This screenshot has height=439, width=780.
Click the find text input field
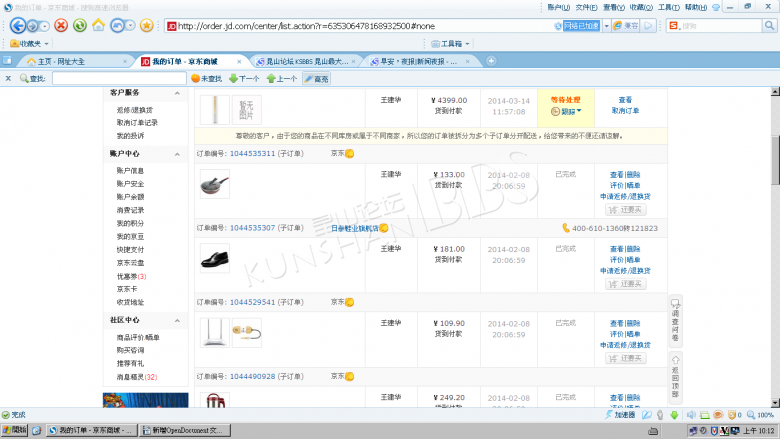click(x=119, y=79)
